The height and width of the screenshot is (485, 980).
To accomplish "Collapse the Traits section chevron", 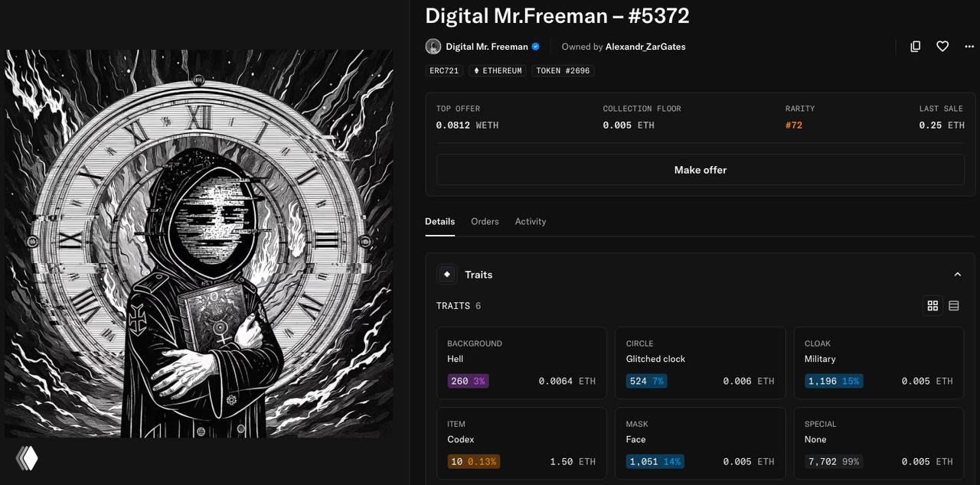I will point(957,273).
